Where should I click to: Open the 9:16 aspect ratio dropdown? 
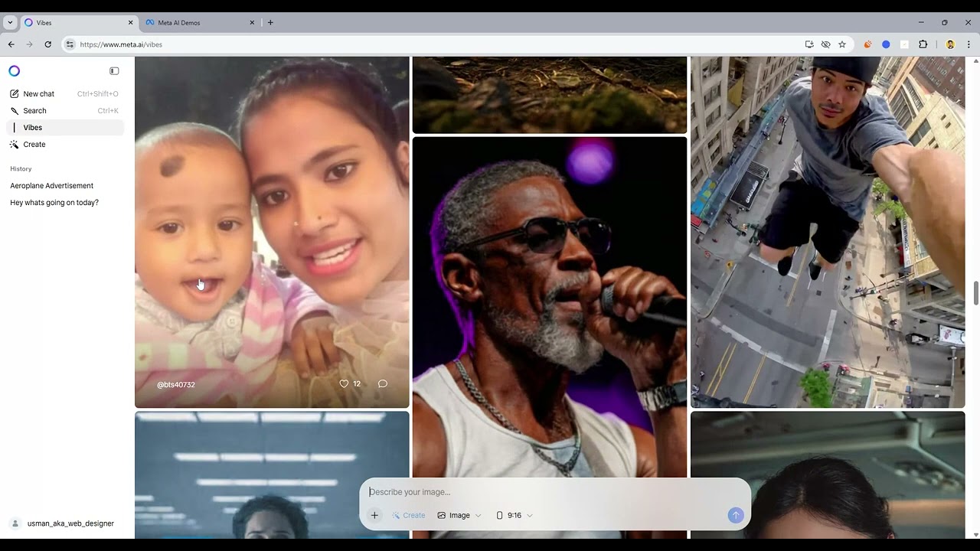click(x=514, y=515)
